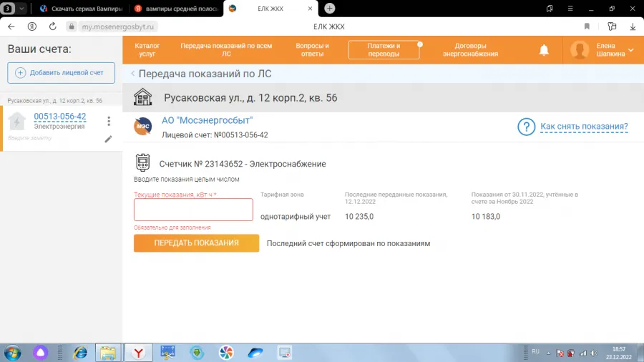The width and height of the screenshot is (644, 362).
Task: Click the padlock site security icon
Action: 72,26
